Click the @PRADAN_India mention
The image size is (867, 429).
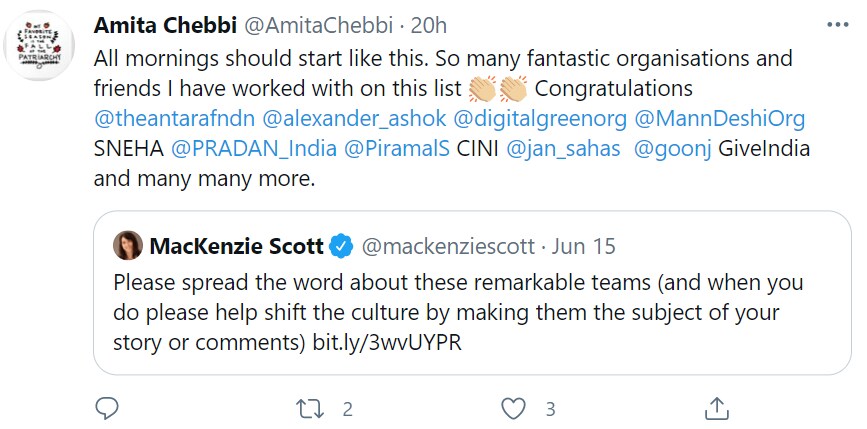click(x=253, y=150)
